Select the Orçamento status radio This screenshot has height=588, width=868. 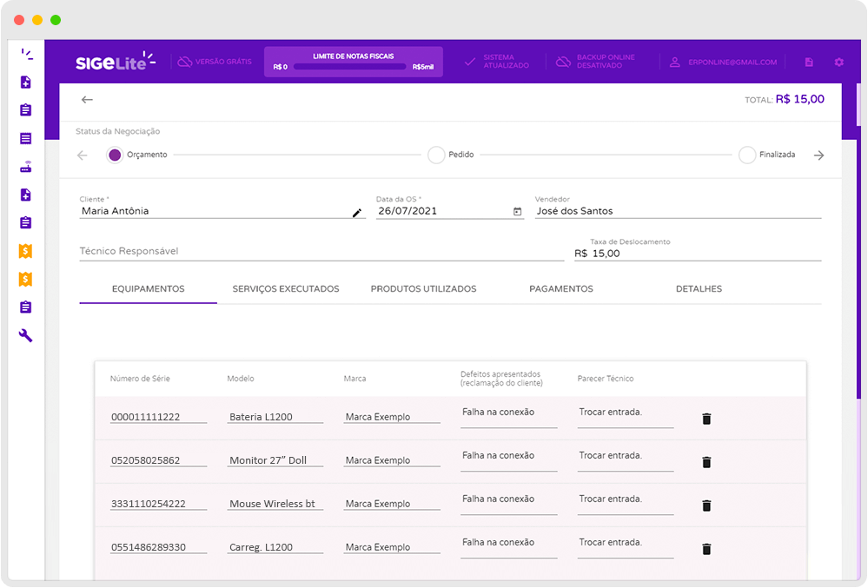[115, 155]
